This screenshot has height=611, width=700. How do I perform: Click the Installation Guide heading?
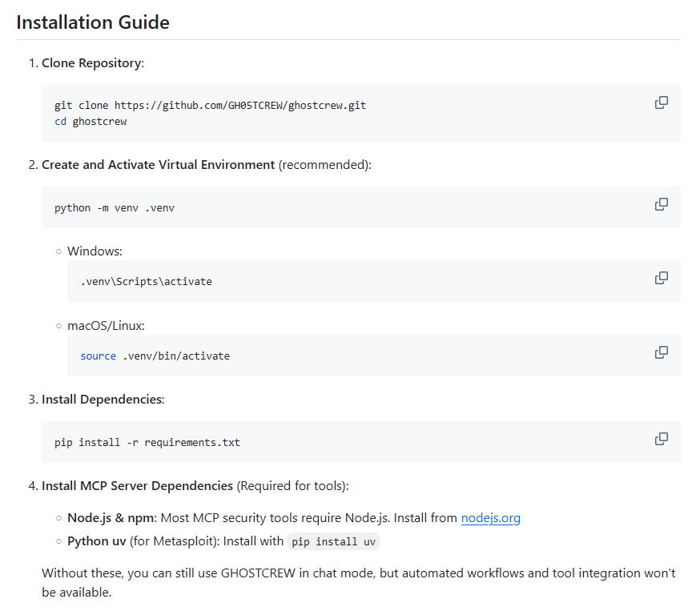[93, 22]
